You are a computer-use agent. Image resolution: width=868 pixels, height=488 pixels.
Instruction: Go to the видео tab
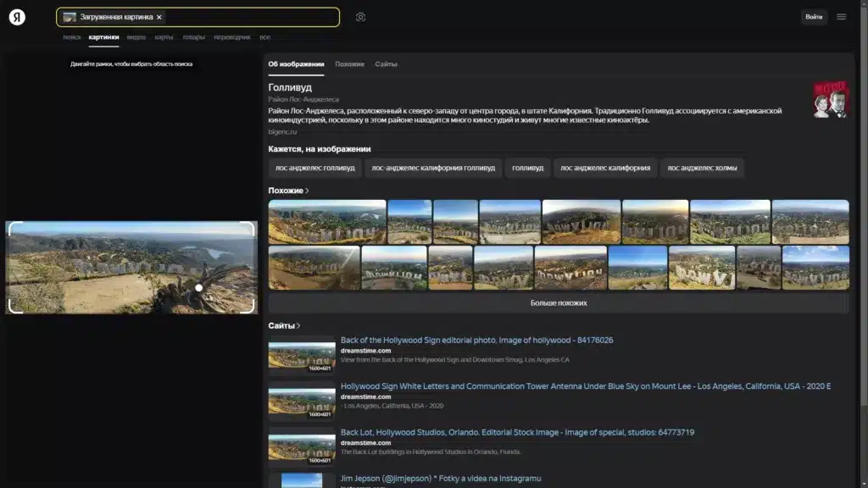[x=136, y=37]
